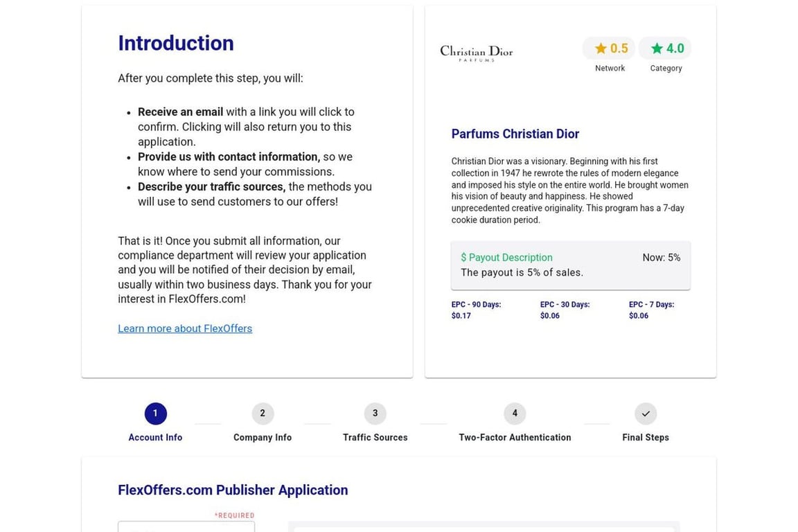Viewport: 798px width, 532px height.
Task: Click the EPC - 90 Days value $0.17
Action: 461,316
